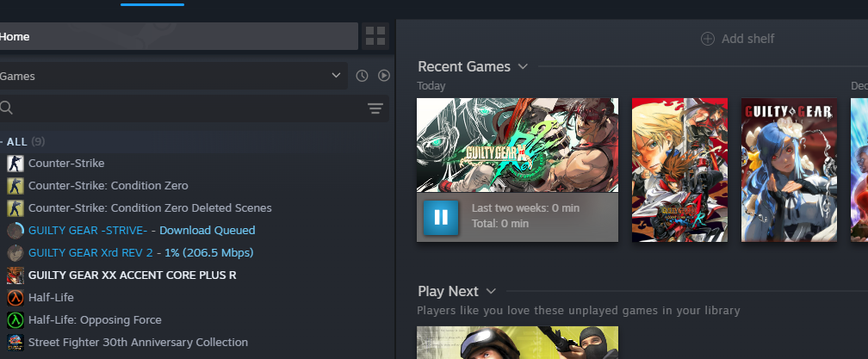This screenshot has width=868, height=359.
Task: Click the Counter-Strike game icon
Action: tap(15, 164)
